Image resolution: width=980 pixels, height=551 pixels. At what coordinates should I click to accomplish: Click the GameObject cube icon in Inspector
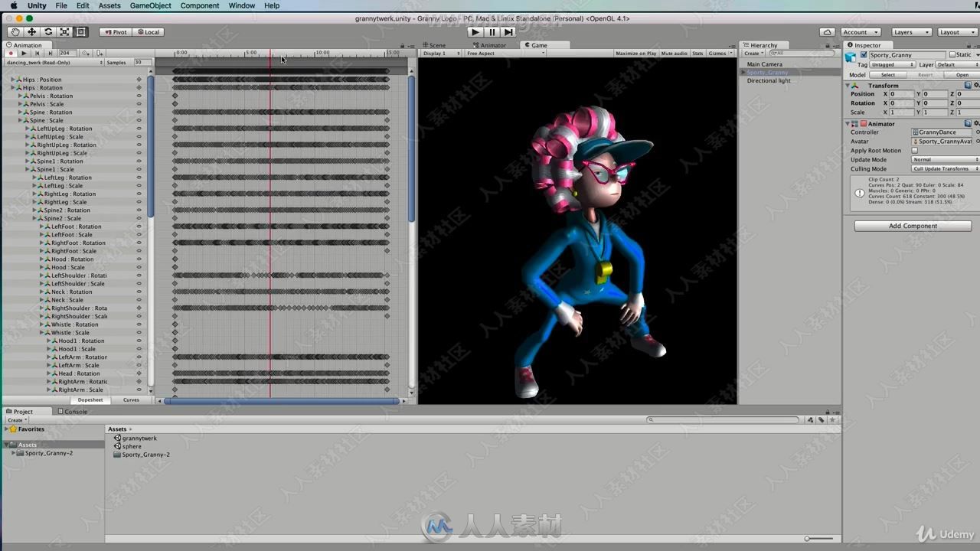851,57
